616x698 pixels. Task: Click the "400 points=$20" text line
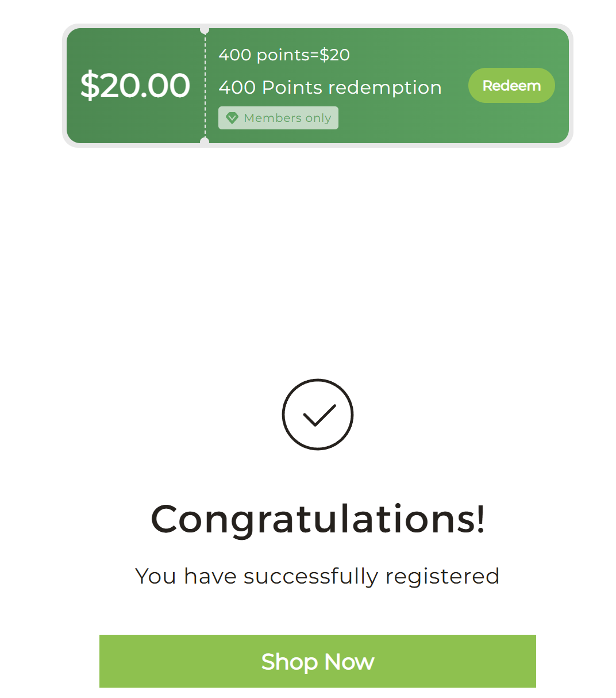[x=284, y=55]
